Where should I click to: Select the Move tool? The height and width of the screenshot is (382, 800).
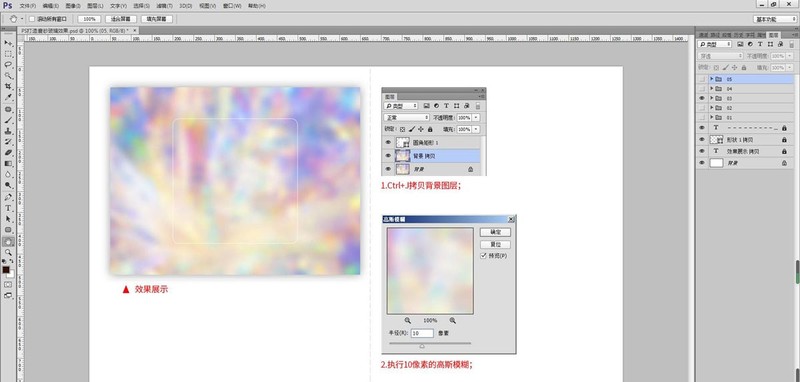click(8, 43)
